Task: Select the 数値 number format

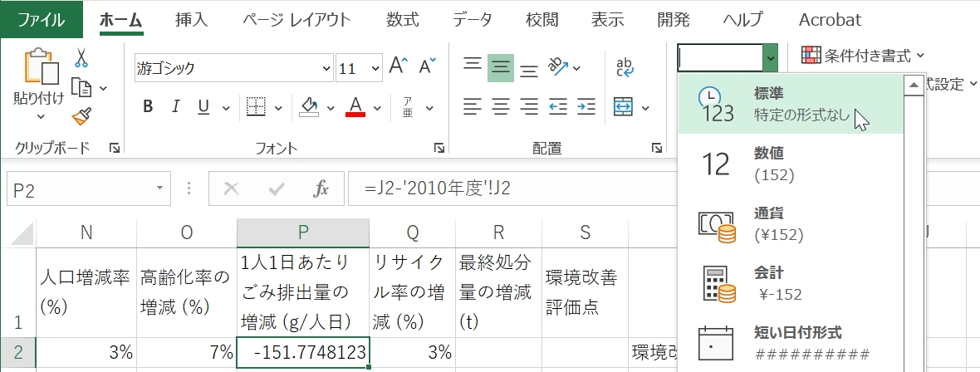Action: click(x=791, y=164)
